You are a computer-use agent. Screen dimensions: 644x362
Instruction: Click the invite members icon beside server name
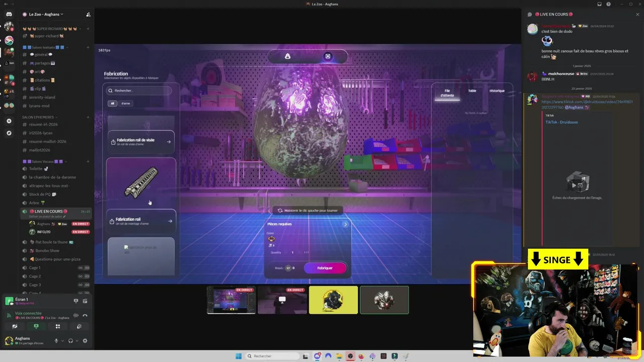pos(89,14)
